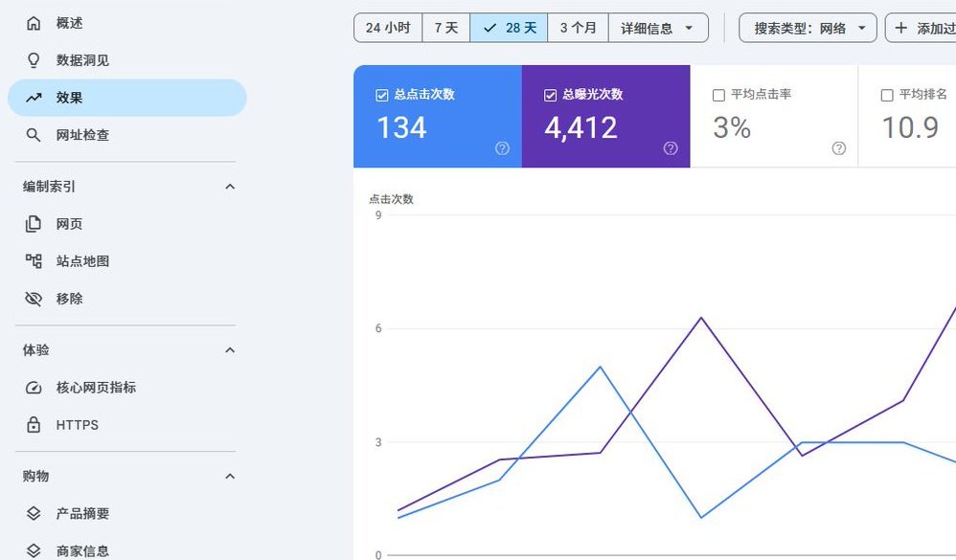Screen dimensions: 956x560
Task: Click the crossed-eye icon beside 移除
Action: click(34, 299)
